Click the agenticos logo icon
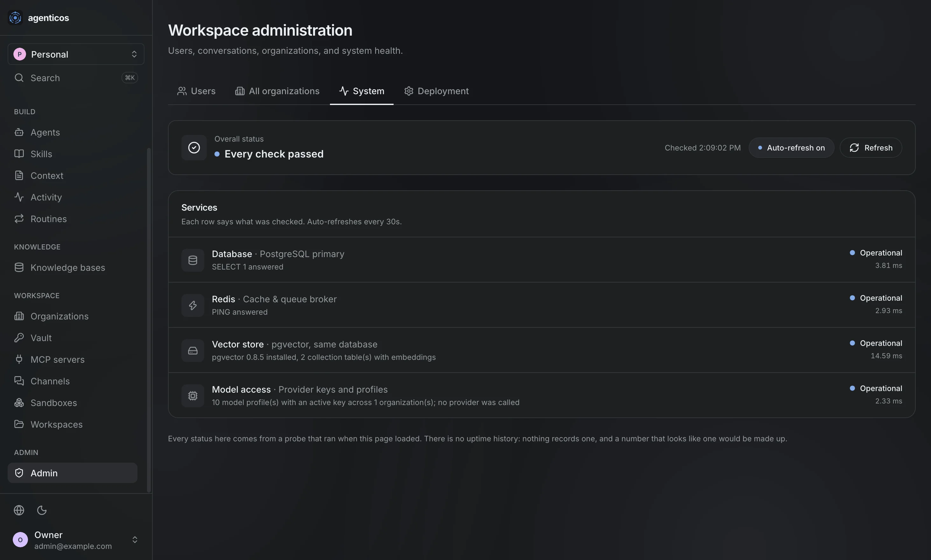The image size is (931, 560). point(15,17)
